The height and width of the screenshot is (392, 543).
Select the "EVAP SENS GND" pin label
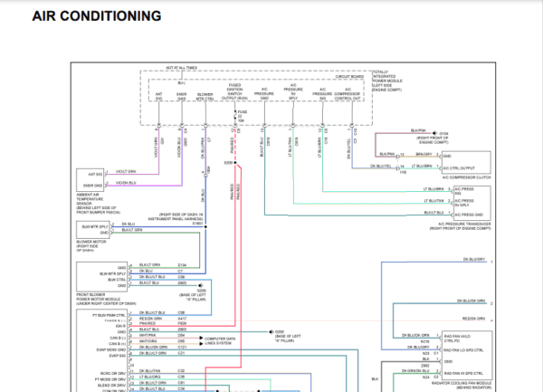pos(111,349)
